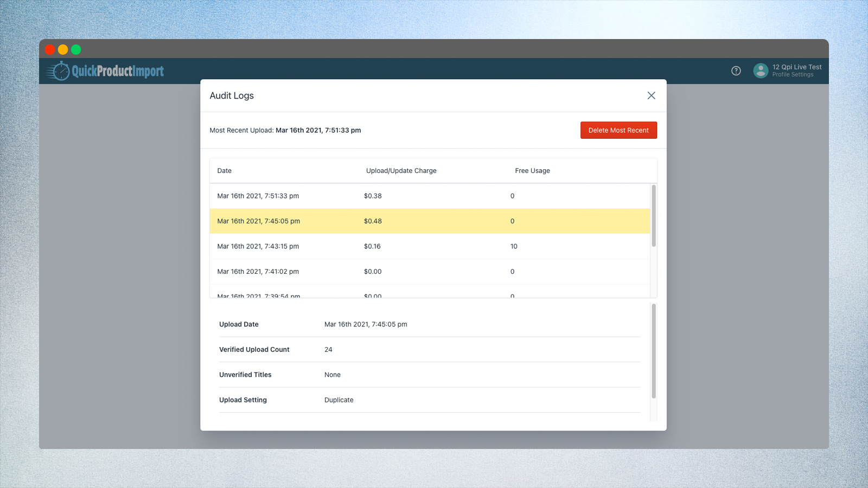Viewport: 868px width, 488px height.
Task: Click the QuickProductImport logo
Action: (x=105, y=71)
